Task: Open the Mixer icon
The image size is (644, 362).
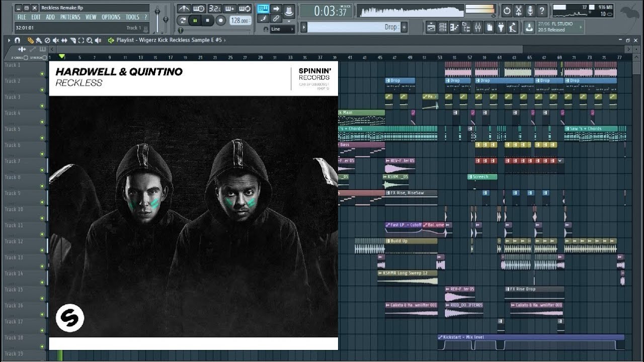Action: [x=477, y=27]
